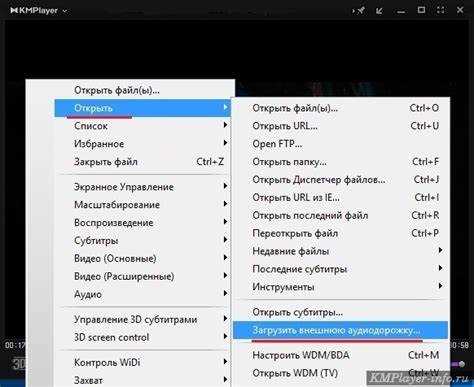Select the highlighted Открыть menu entry

pos(143,108)
